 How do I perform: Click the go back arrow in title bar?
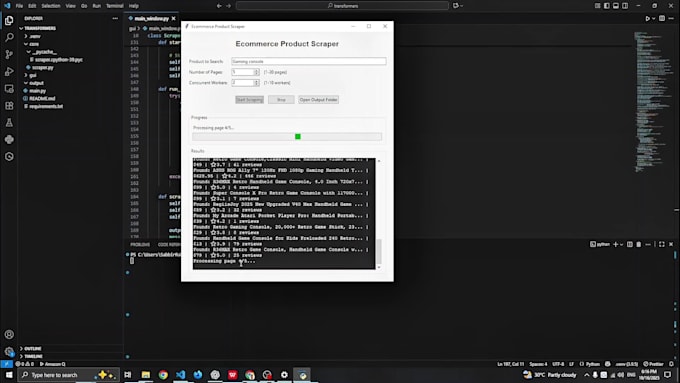pos(219,6)
